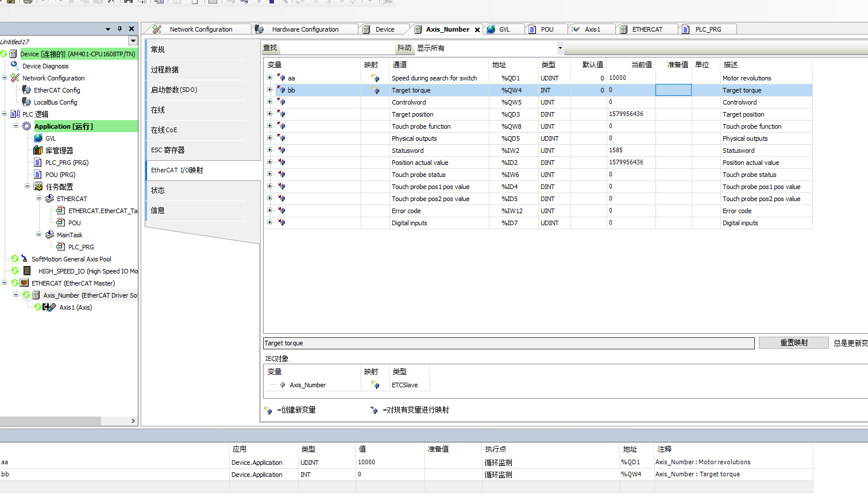Open the project dropdown for Untitled17

(133, 41)
